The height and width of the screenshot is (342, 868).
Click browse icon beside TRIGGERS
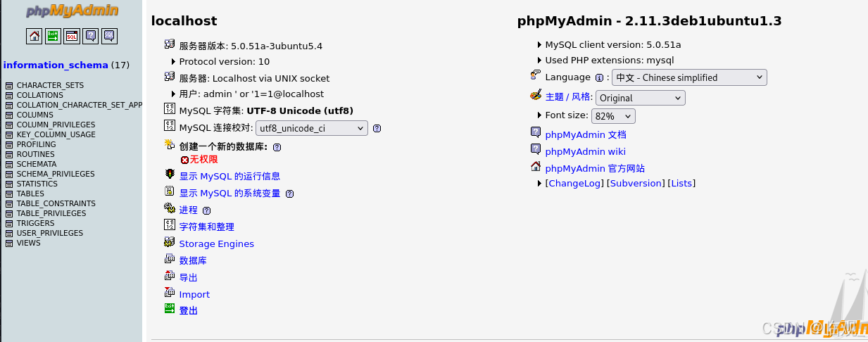point(9,224)
